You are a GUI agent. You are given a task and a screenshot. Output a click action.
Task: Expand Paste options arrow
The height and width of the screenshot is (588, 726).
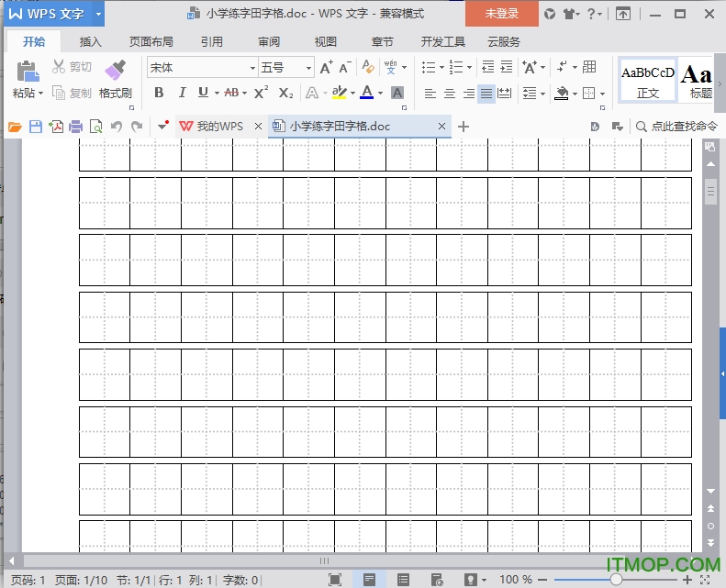tap(40, 94)
